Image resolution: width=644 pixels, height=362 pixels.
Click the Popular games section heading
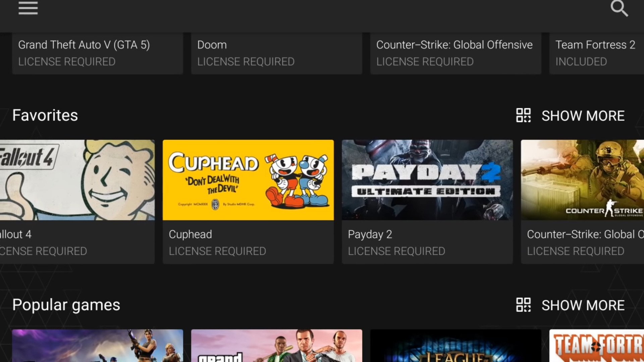click(66, 305)
